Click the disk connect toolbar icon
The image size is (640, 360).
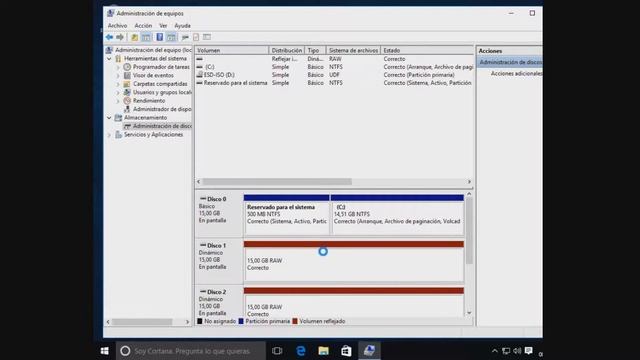tap(185, 37)
